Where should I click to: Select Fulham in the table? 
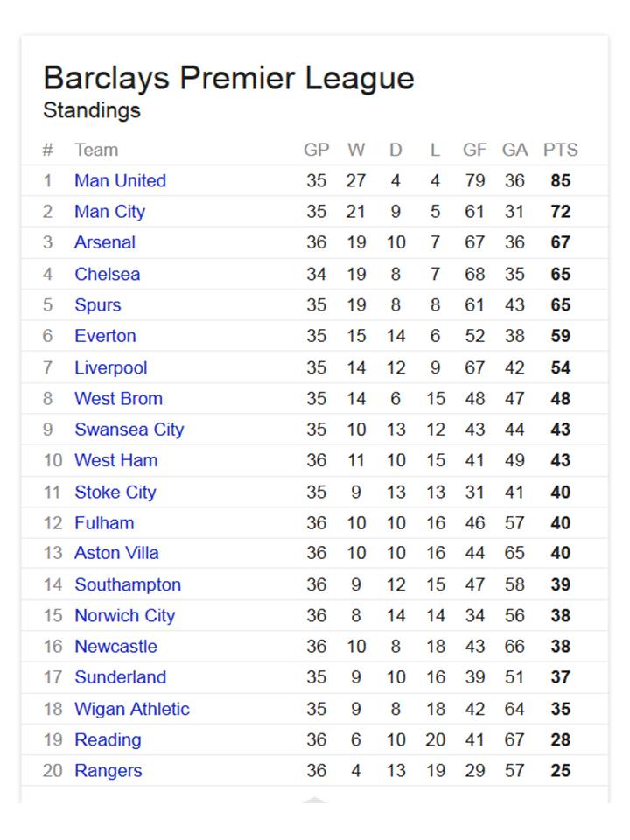[x=104, y=523]
